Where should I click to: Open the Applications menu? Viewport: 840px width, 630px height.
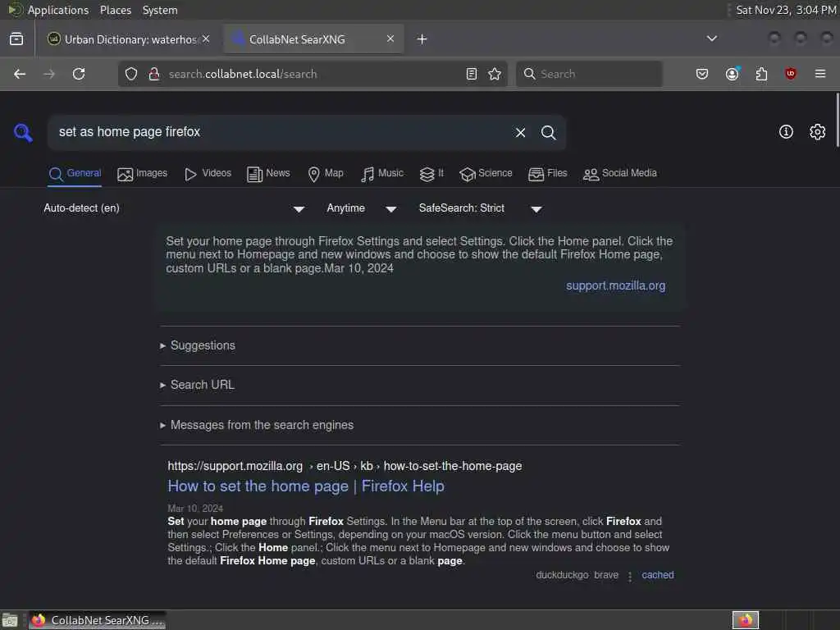(x=58, y=10)
